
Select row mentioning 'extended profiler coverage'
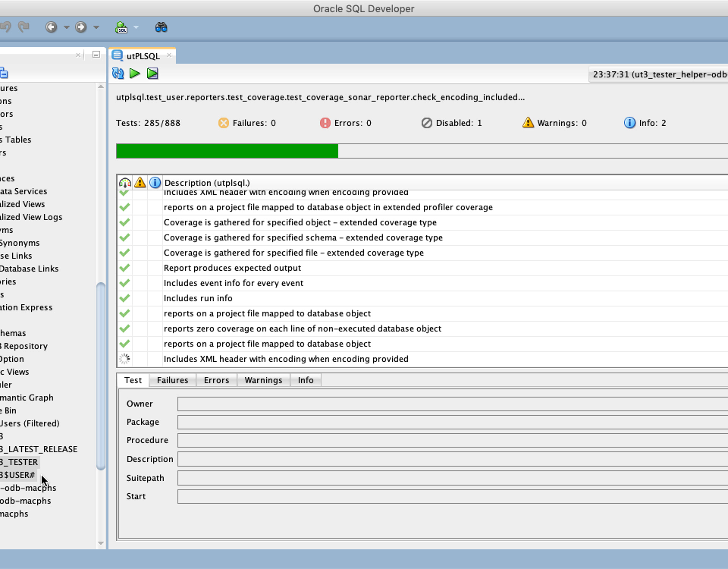click(x=422, y=207)
